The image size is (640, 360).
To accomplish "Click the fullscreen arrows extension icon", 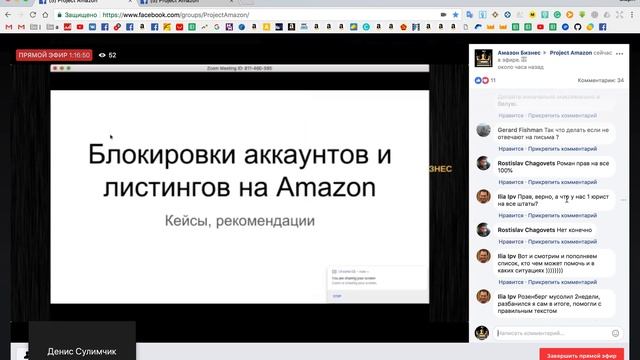I will pos(620,15).
